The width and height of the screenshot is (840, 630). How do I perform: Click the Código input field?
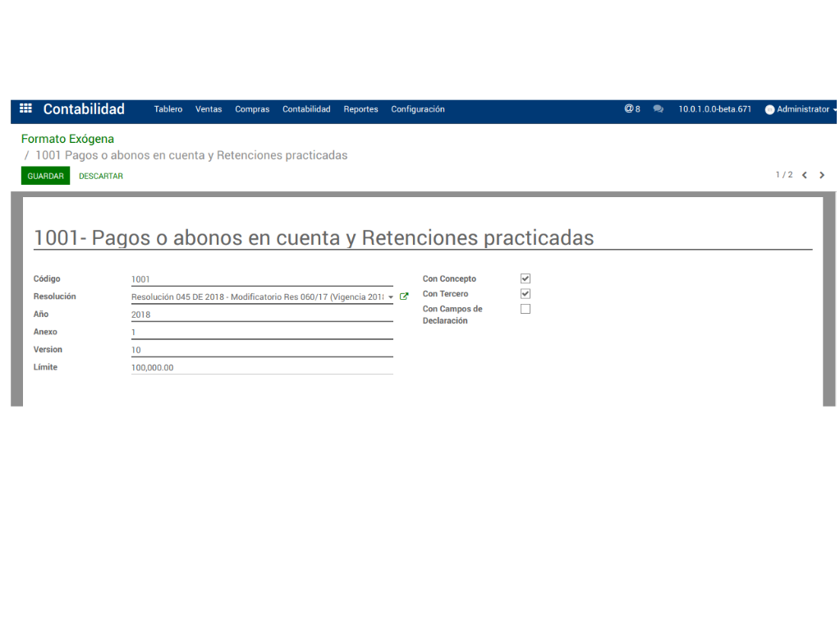[x=261, y=279]
